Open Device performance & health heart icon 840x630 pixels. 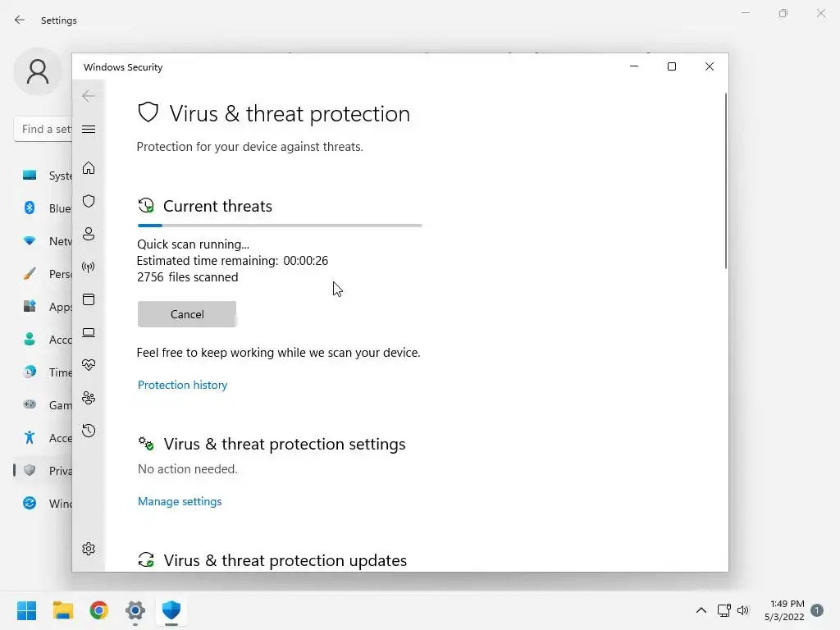(x=89, y=365)
